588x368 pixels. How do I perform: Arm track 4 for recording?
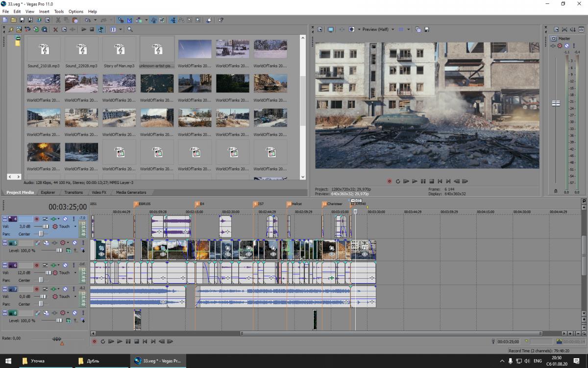pos(37,219)
